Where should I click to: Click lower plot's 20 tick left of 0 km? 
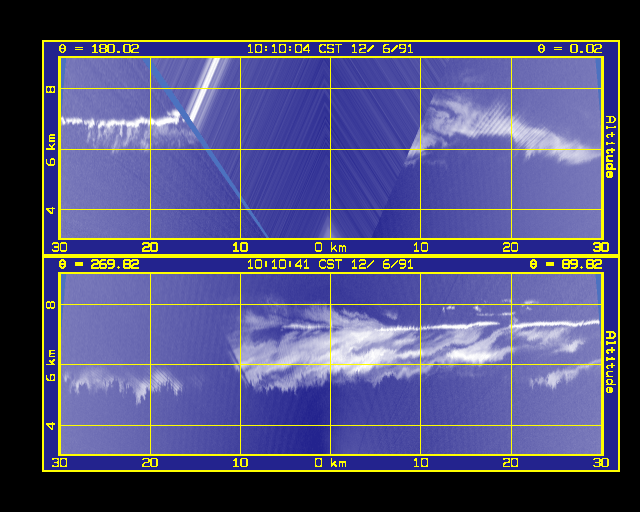[x=150, y=463]
